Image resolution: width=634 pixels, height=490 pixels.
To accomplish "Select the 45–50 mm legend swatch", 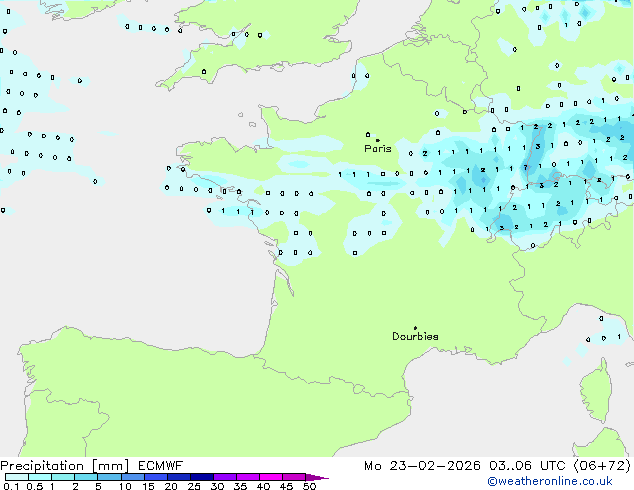I will click(x=294, y=477).
